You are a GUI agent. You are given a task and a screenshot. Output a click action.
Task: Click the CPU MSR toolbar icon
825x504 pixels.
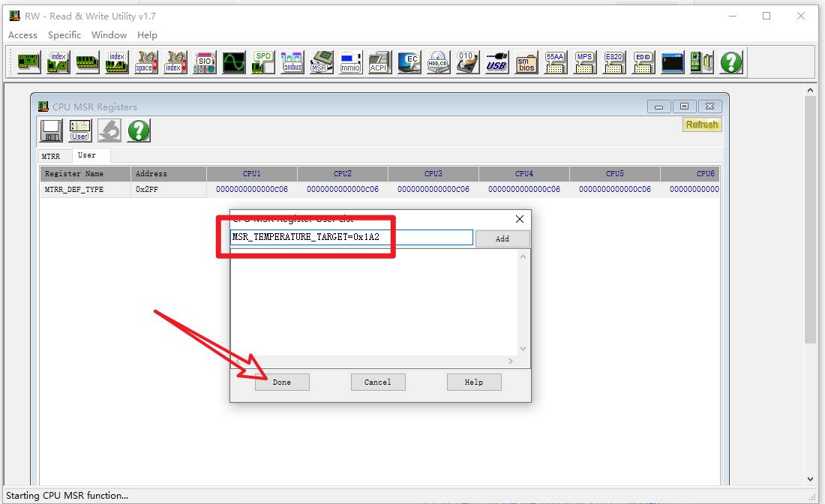coord(322,61)
